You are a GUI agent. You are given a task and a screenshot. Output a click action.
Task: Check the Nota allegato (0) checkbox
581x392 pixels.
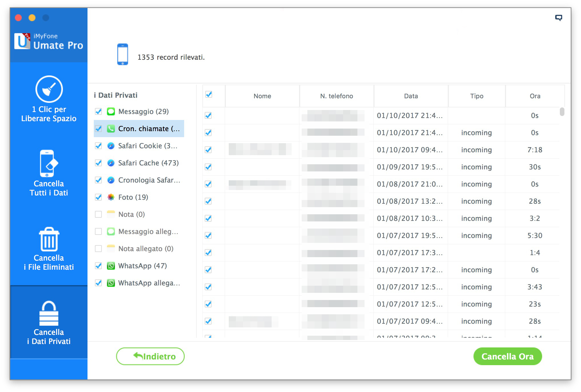coord(98,249)
